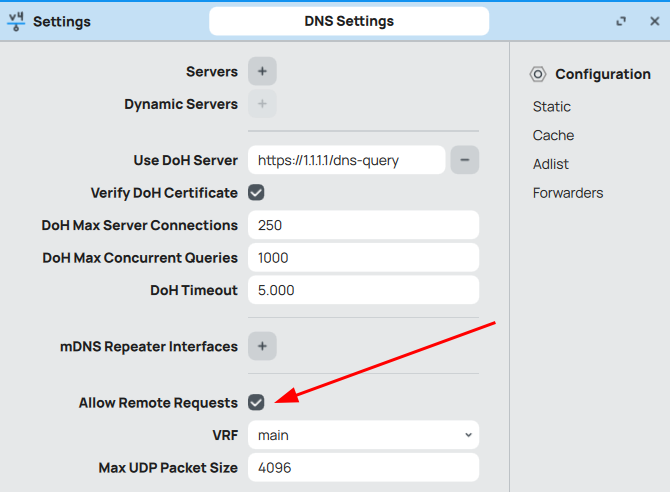670x492 pixels.
Task: Open the VRF dropdown
Action: [363, 435]
